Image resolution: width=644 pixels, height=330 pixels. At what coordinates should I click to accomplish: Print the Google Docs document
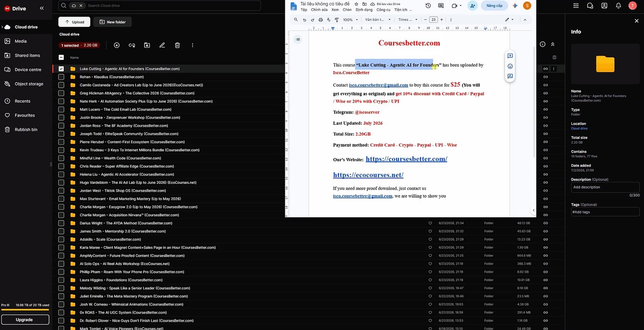[321, 20]
